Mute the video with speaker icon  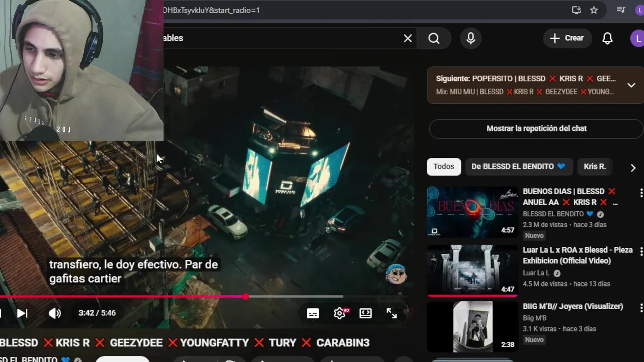pos(55,313)
